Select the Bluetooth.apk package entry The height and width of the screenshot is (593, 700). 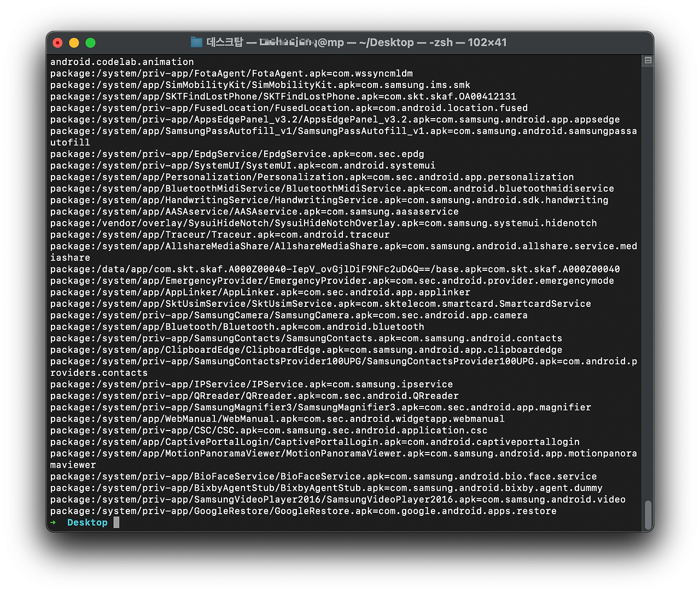pos(236,327)
